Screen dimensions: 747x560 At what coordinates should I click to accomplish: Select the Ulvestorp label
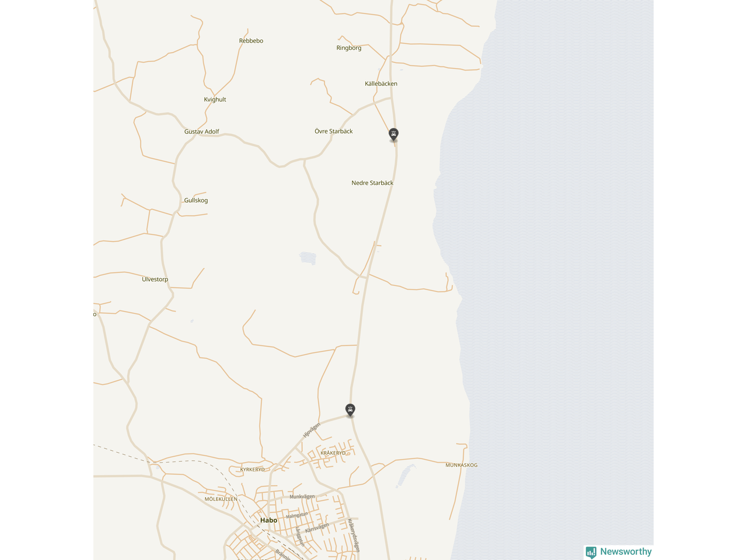155,279
